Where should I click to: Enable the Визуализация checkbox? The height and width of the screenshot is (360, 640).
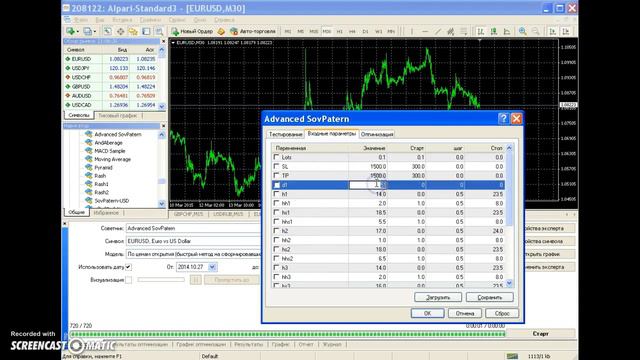(128, 280)
